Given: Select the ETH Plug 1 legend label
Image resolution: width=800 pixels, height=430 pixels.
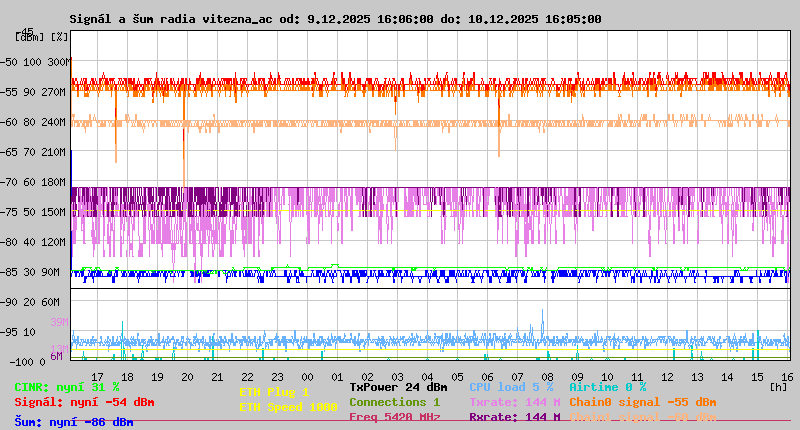Looking at the screenshot, I should 274,392.
